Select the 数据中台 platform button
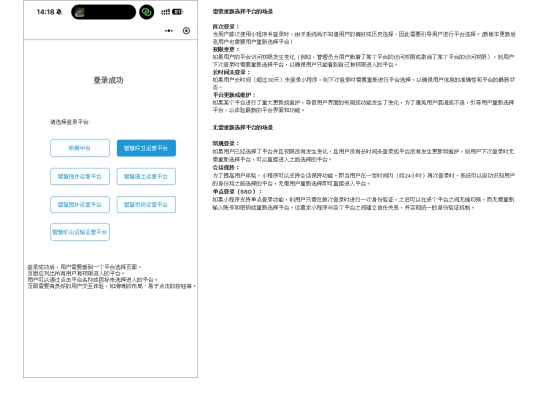540x405 pixels. coord(80,148)
